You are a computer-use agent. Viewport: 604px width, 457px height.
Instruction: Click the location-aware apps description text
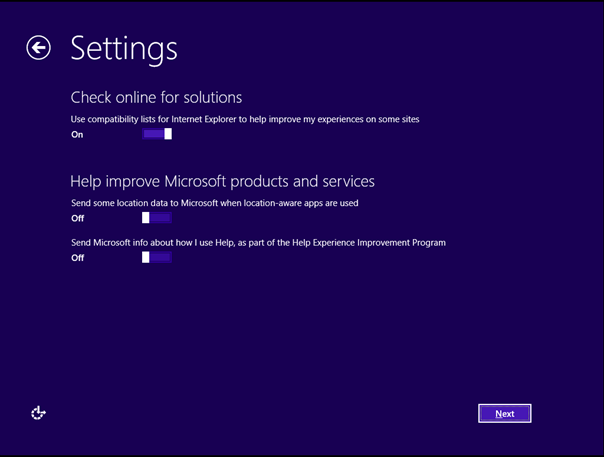214,203
